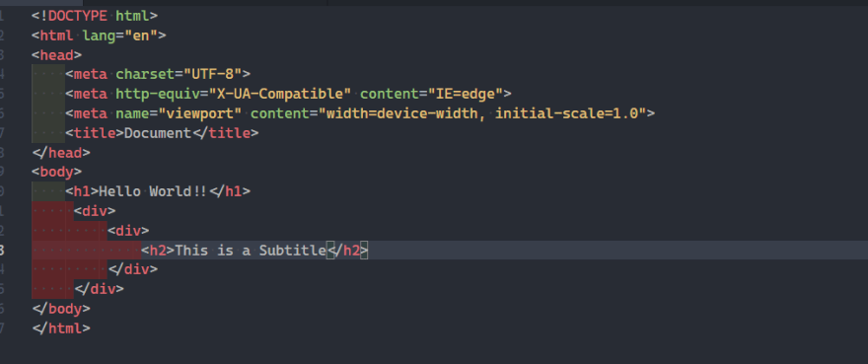
Task: Click the html lang="en" opening tag
Action: point(99,36)
